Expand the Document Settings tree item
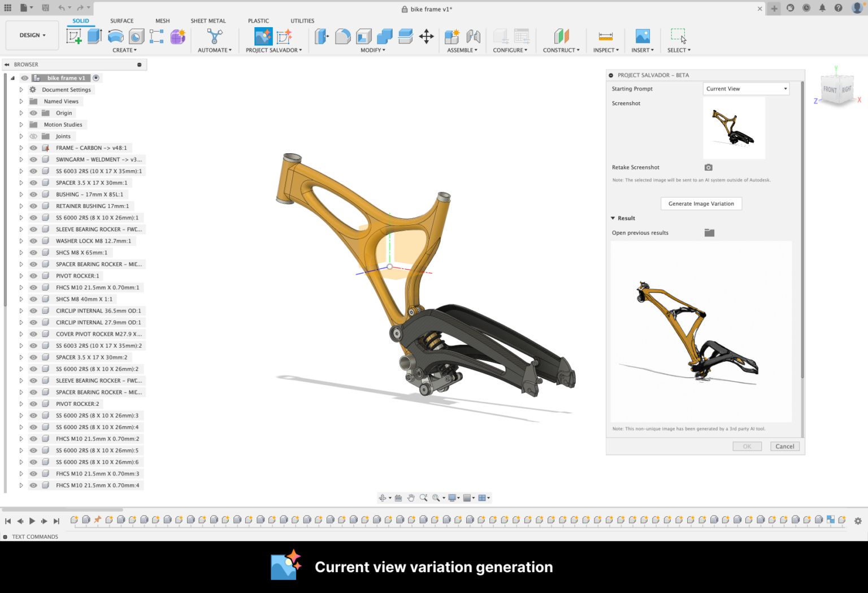This screenshot has height=593, width=868. click(21, 89)
